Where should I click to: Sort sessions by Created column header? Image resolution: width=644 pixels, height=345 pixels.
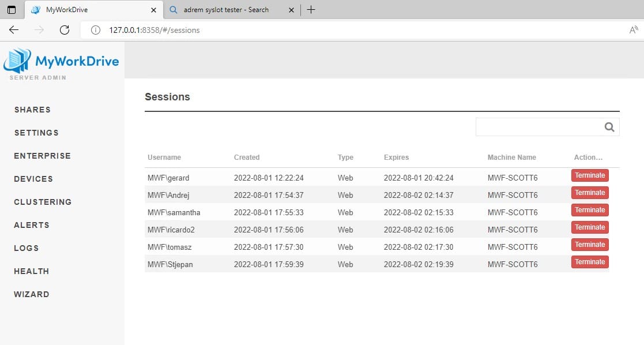point(247,157)
